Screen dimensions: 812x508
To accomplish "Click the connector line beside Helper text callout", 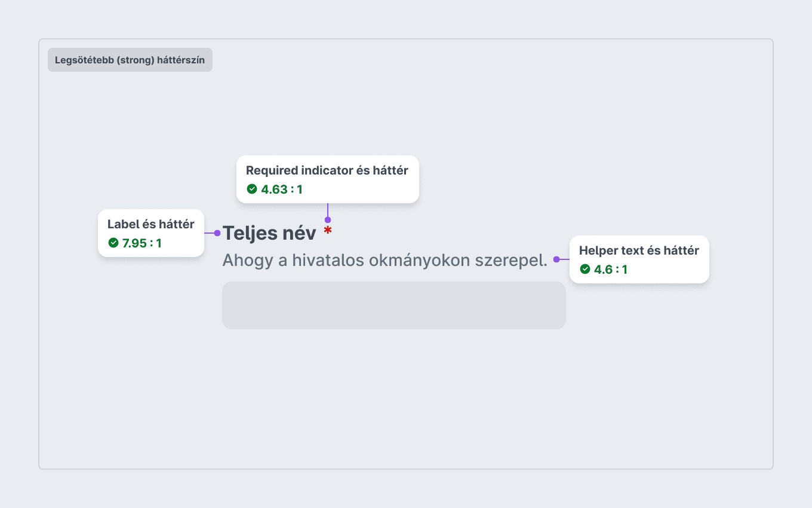I will pos(564,259).
